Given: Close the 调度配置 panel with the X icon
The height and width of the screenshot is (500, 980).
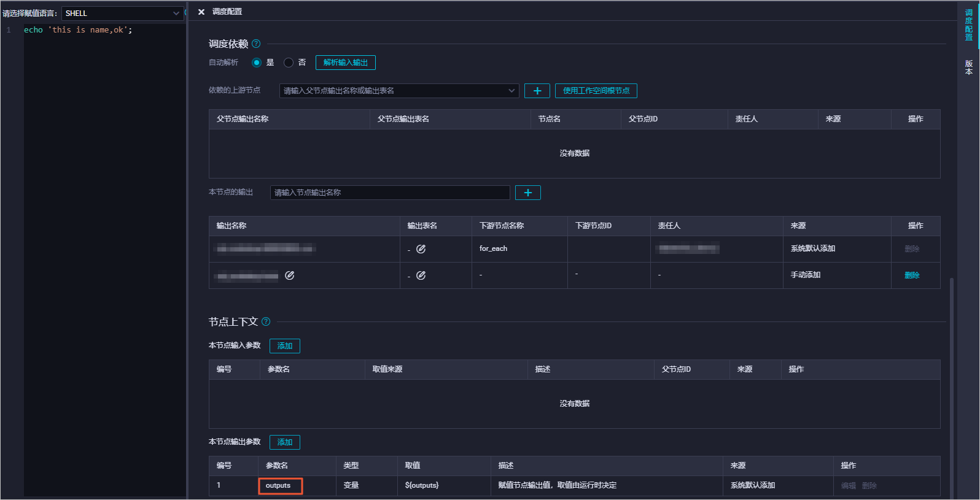Looking at the screenshot, I should pos(201,12).
